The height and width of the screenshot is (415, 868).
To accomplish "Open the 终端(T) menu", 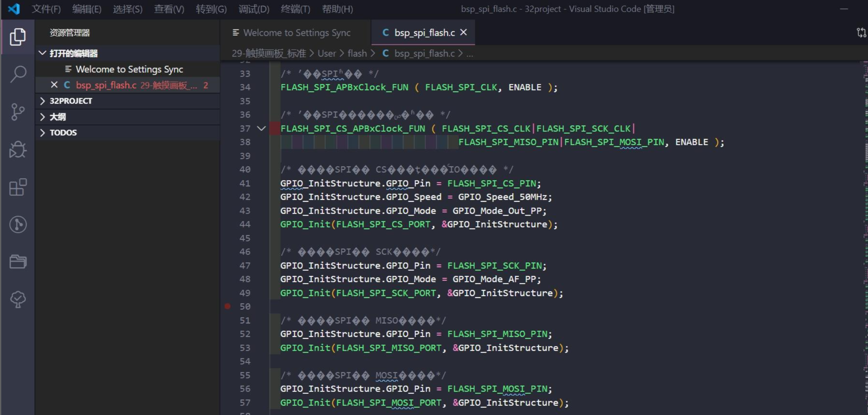I will point(296,9).
